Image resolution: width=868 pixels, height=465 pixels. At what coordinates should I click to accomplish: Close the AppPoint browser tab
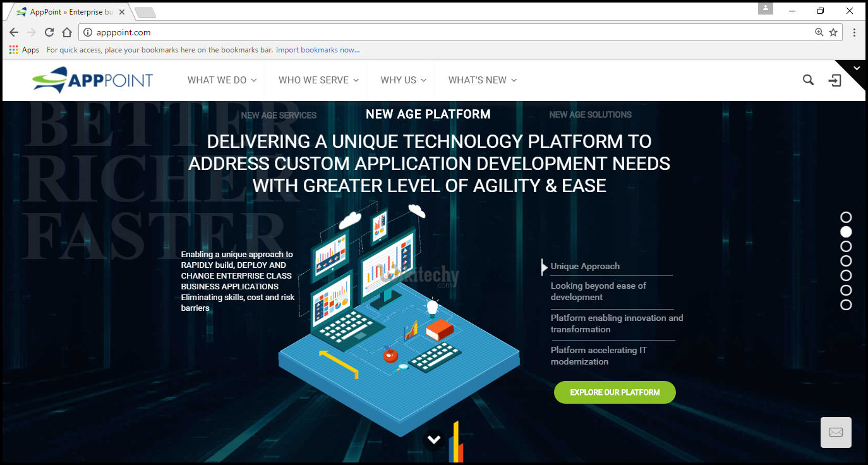tap(123, 12)
